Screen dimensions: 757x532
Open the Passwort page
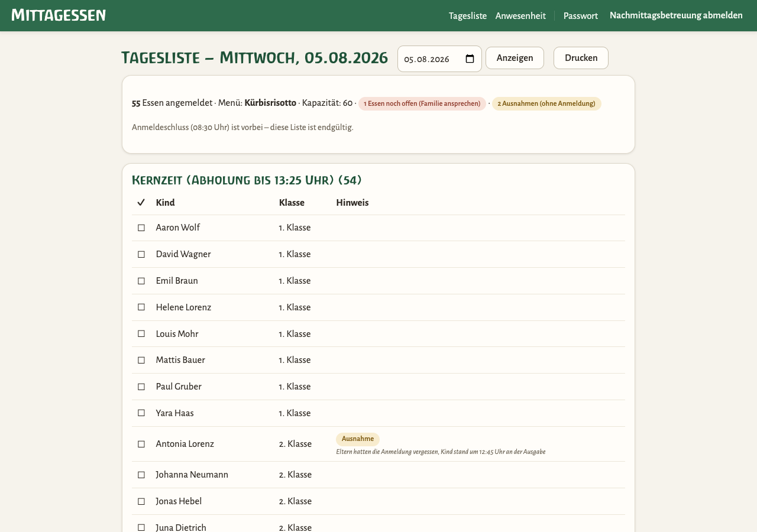[581, 16]
